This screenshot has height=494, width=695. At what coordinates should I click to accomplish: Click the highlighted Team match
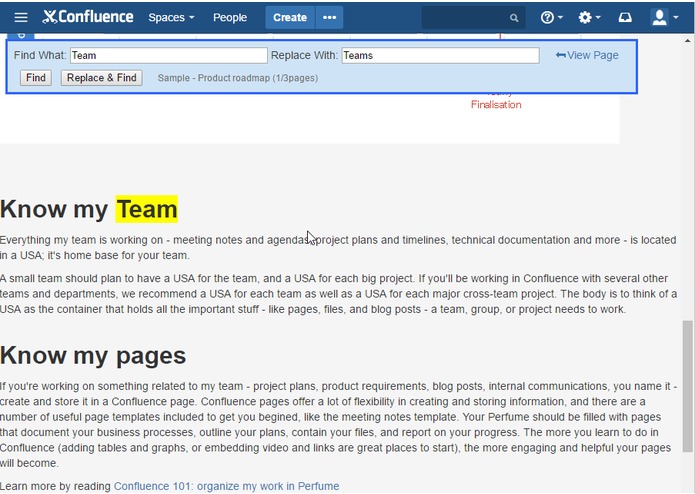pyautogui.click(x=147, y=209)
